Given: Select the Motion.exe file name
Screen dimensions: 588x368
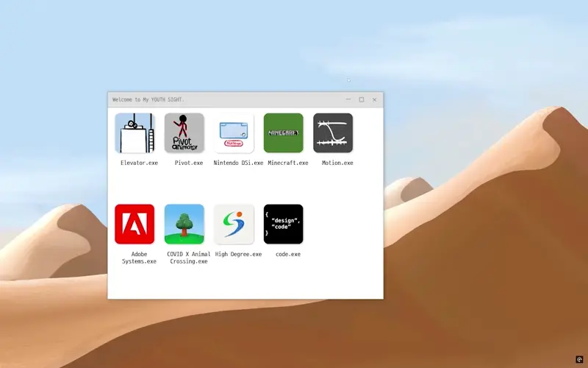Looking at the screenshot, I should [x=337, y=163].
